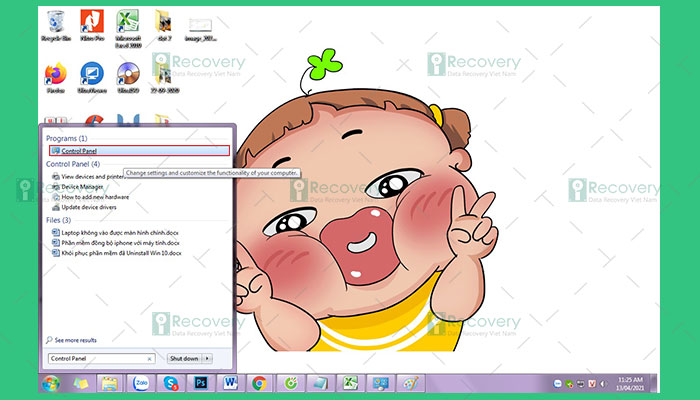Select the blue monitor UltraViewer shortcut
700x400 pixels.
tap(92, 78)
